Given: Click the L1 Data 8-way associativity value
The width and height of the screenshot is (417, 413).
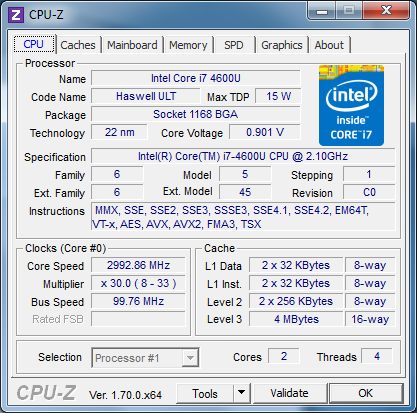Looking at the screenshot, I should click(x=370, y=265).
